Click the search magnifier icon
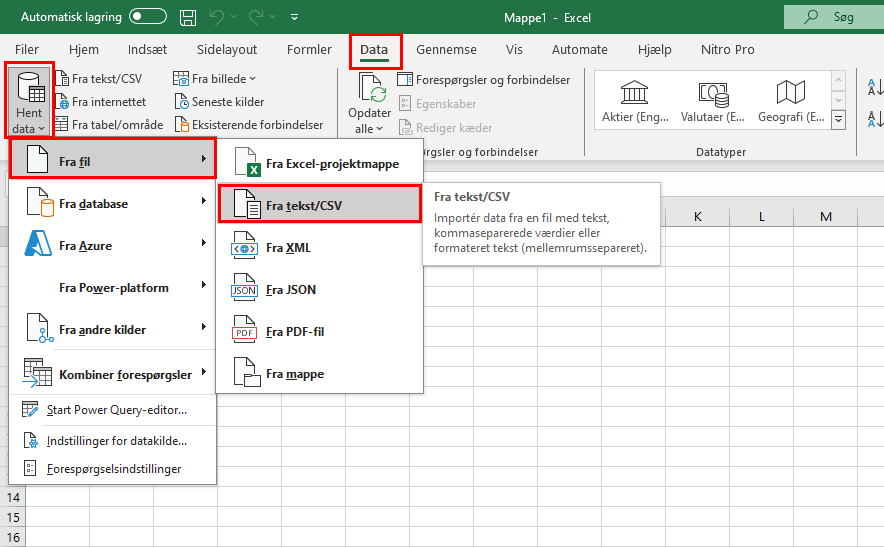This screenshot has width=884, height=547. coord(811,17)
